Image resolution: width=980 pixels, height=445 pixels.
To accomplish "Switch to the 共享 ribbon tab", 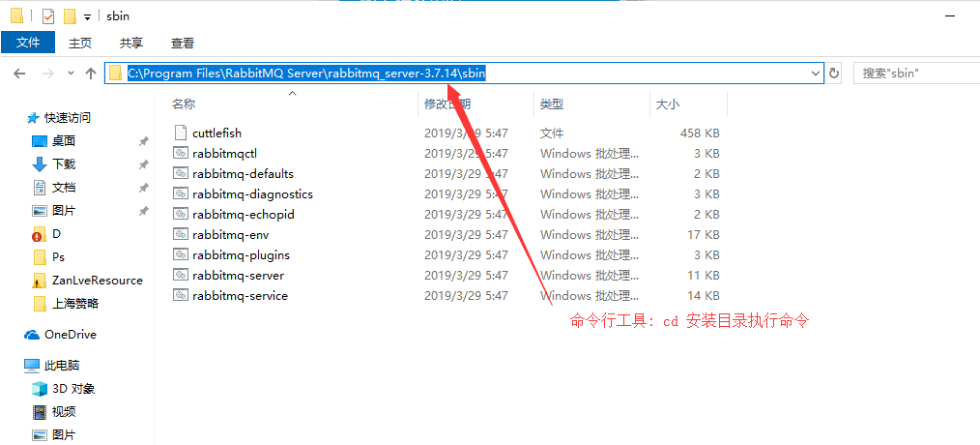I will 131,43.
